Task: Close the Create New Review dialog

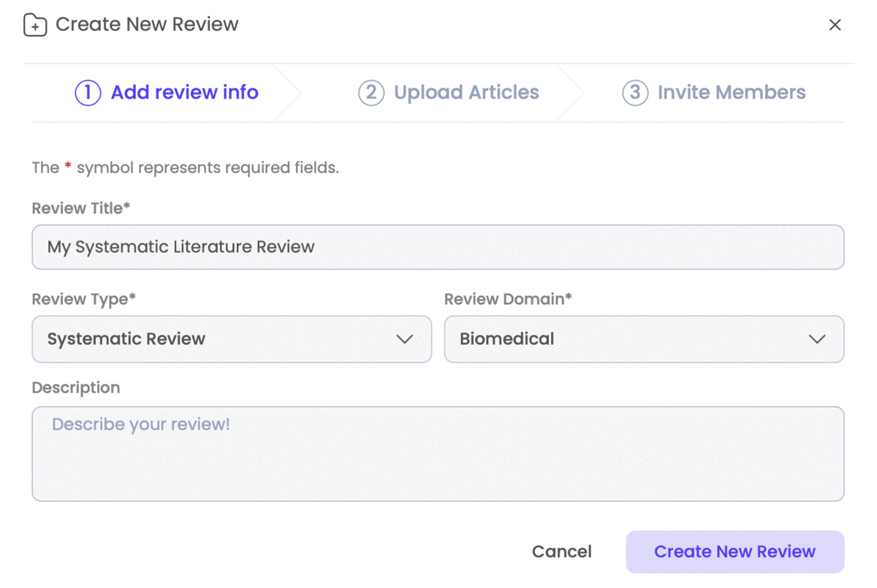Action: [835, 25]
